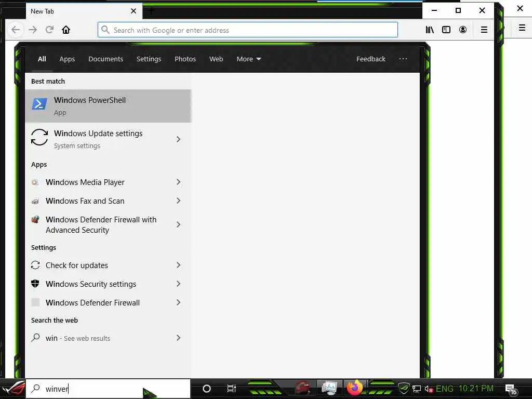Close the New Tab tab
Image resolution: width=532 pixels, height=399 pixels.
pyautogui.click(x=134, y=11)
